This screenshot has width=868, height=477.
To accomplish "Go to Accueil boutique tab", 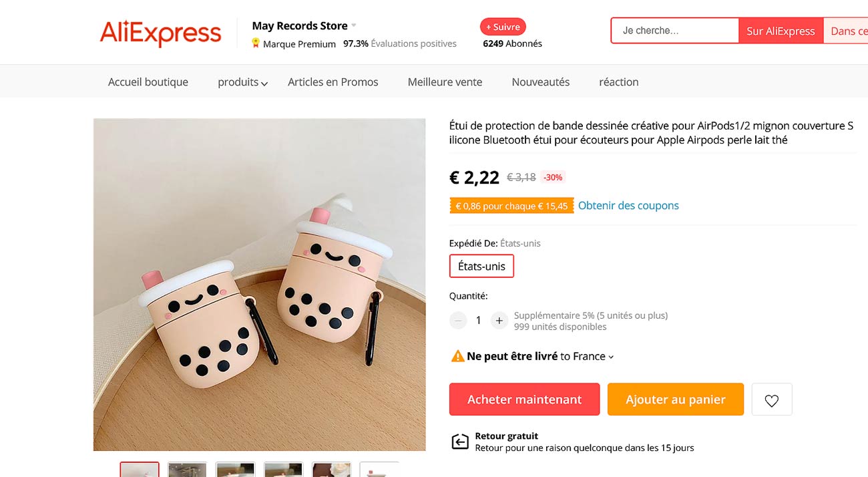I will coord(148,82).
